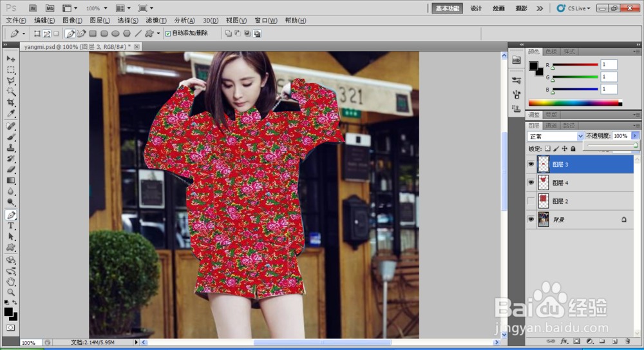
Task: Select the Magic Wand tool
Action: [x=11, y=92]
